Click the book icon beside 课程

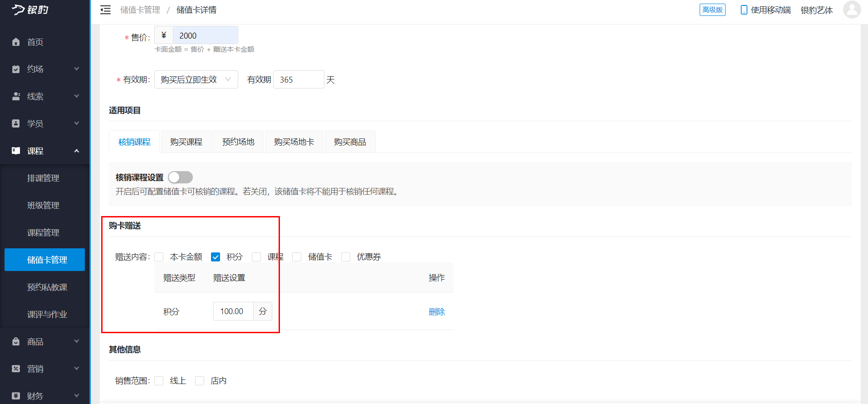[x=16, y=151]
